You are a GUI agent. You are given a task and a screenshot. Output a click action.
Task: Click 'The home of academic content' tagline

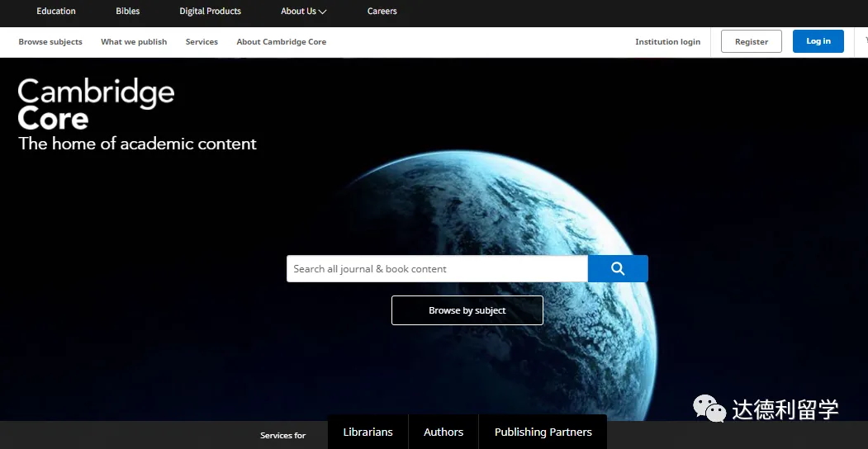(137, 144)
